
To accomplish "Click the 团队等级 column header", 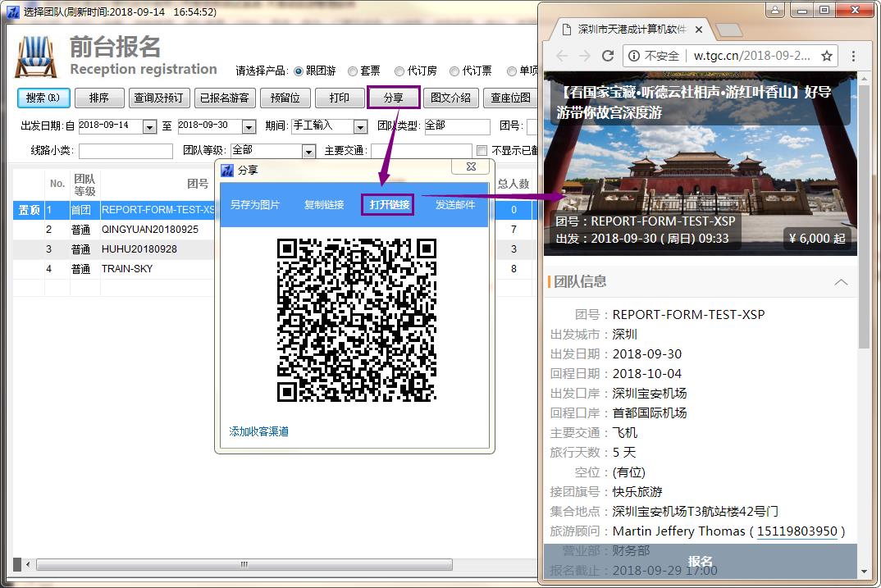I will click(84, 185).
